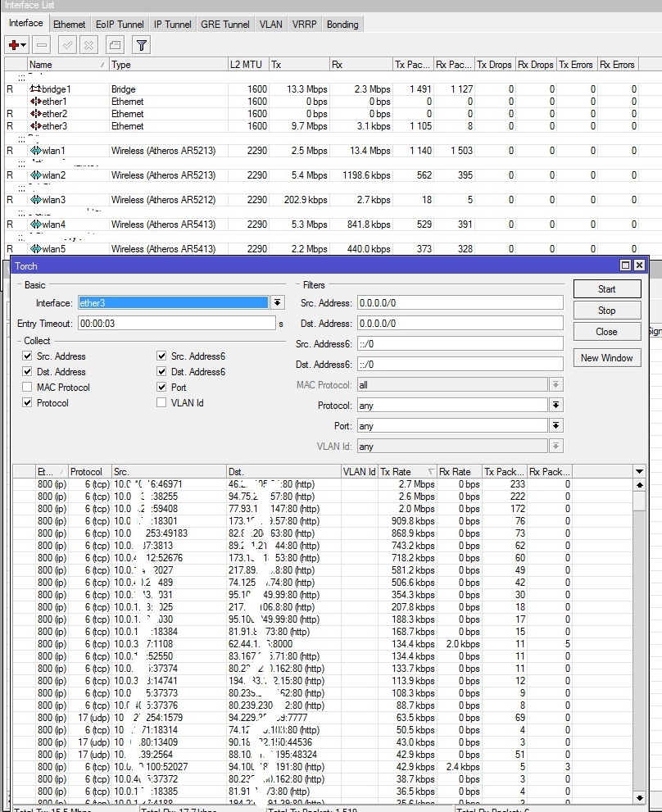662x812 pixels.
Task: Click the Comment toolbar button
Action: pyautogui.click(x=115, y=45)
